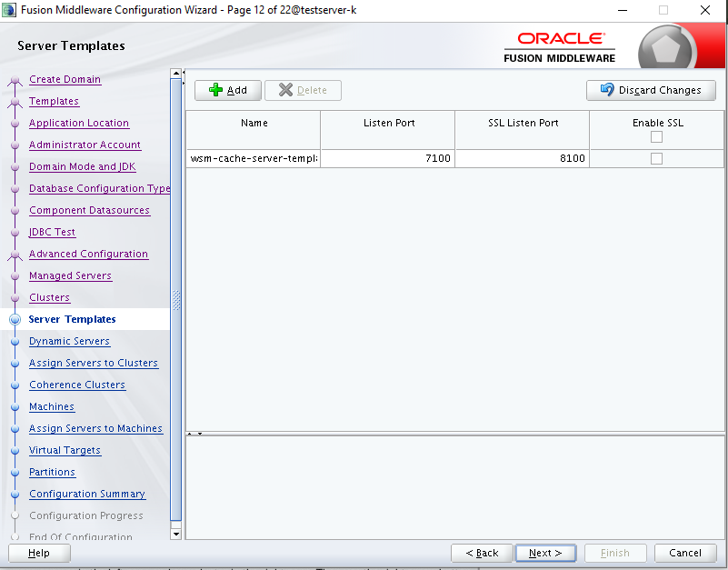Go back with the Back button
Screen dimensions: 728x570
(x=482, y=554)
